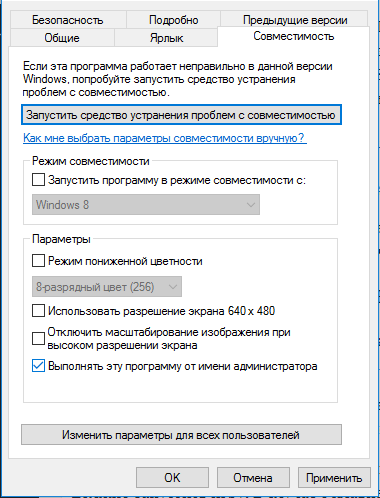Viewport: 380px width, 498px height.
Task: Confirm with the OK button
Action: coord(172,478)
